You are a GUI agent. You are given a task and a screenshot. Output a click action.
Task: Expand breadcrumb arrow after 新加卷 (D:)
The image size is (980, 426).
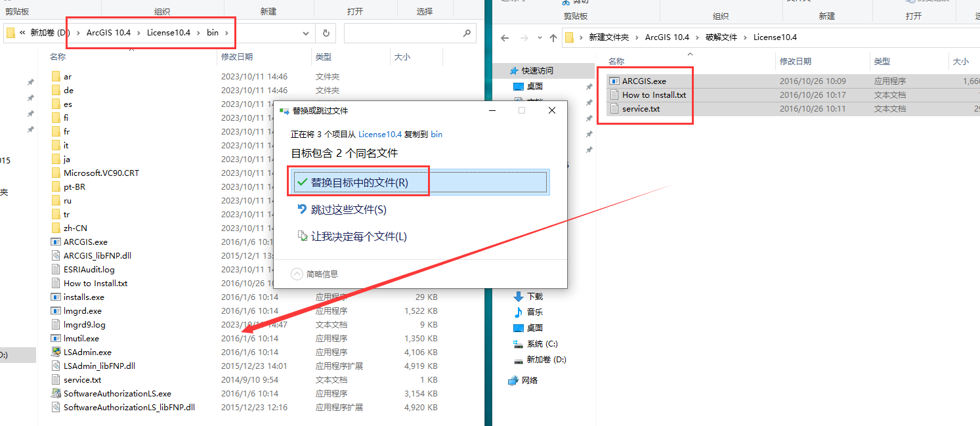[x=79, y=33]
